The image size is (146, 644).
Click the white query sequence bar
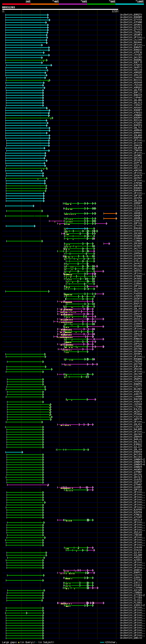pyautogui.click(x=60, y=9)
